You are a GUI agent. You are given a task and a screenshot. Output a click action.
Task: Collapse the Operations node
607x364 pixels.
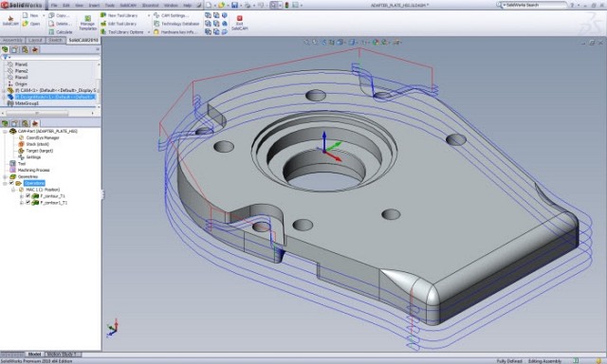(x=5, y=183)
